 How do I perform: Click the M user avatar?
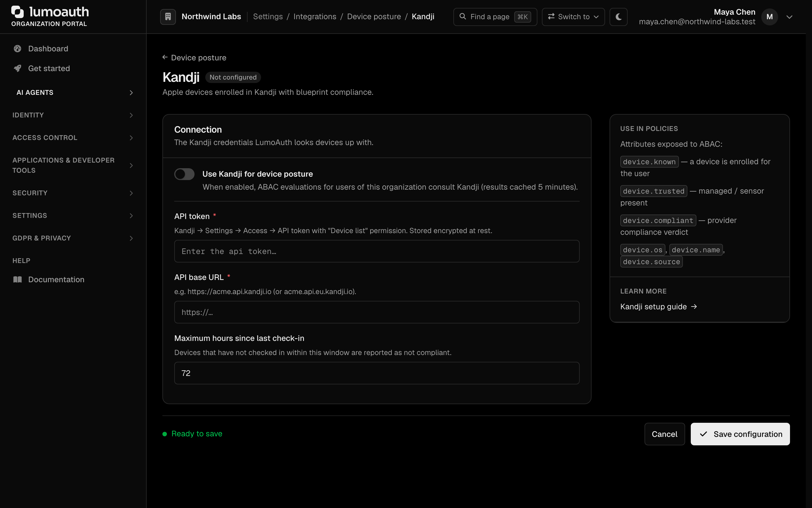769,17
